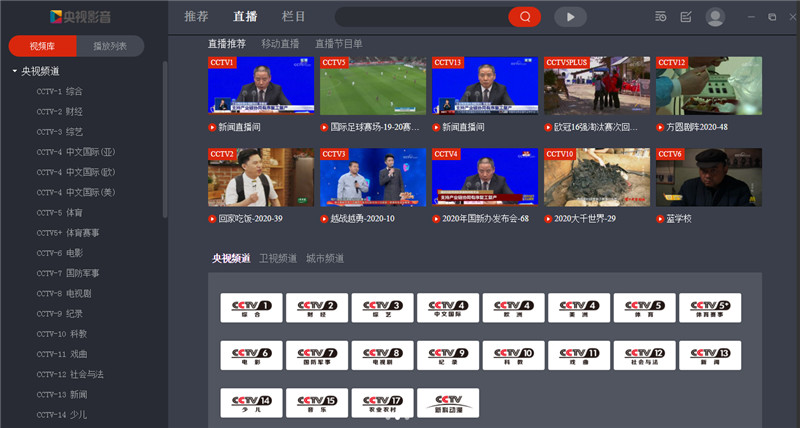
Task: Select the CCTV8 电视剧 channel logo tile
Action: pos(382,355)
